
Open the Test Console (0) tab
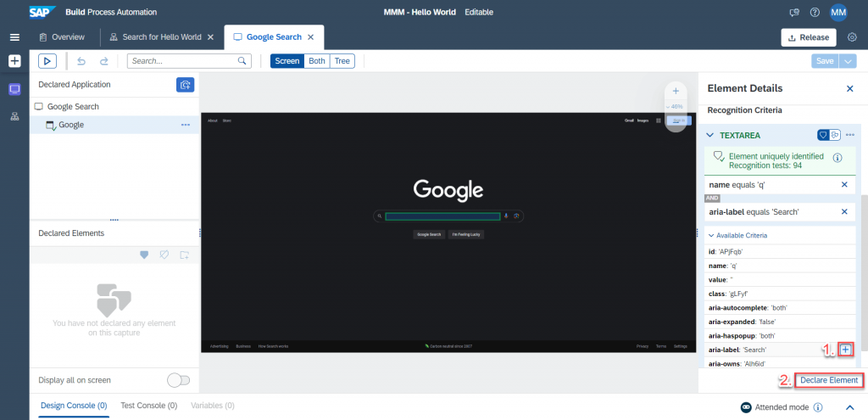click(x=149, y=406)
